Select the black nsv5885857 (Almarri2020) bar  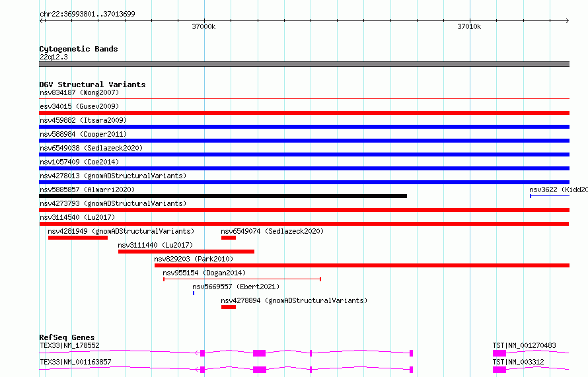(223, 196)
